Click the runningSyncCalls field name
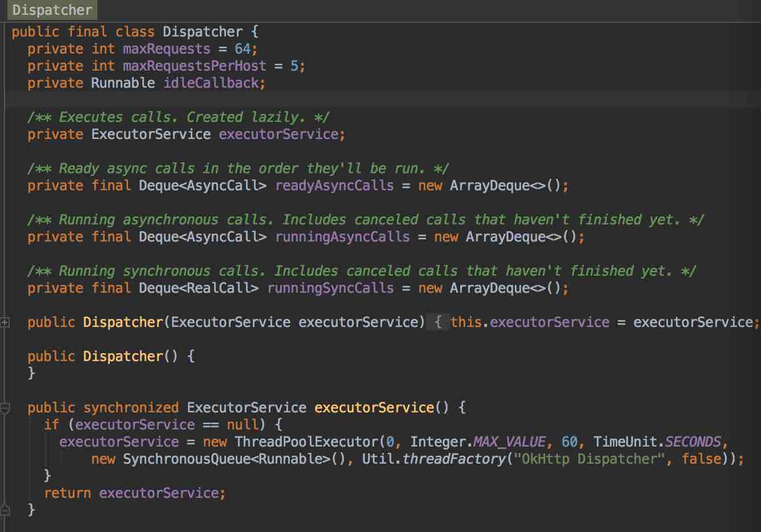This screenshot has height=532, width=761. pyautogui.click(x=330, y=288)
